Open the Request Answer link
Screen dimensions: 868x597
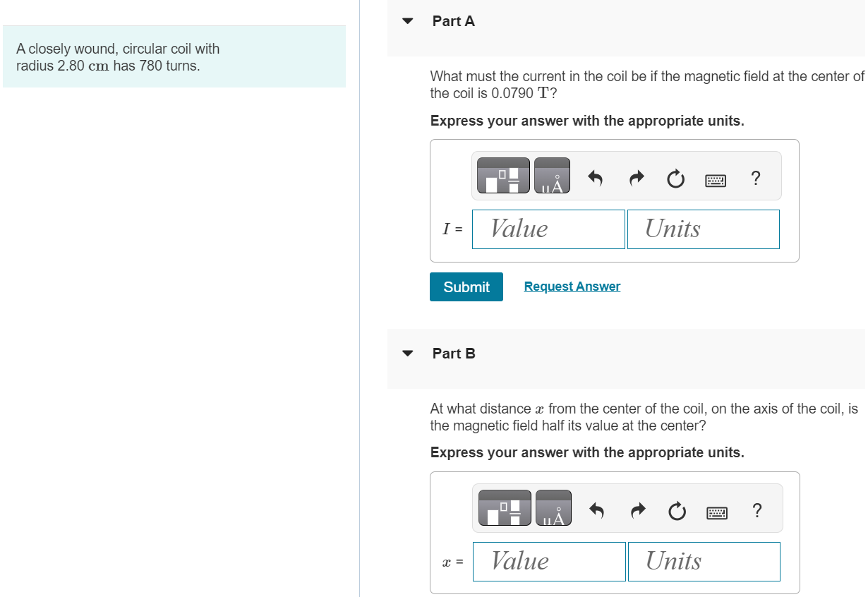(572, 287)
